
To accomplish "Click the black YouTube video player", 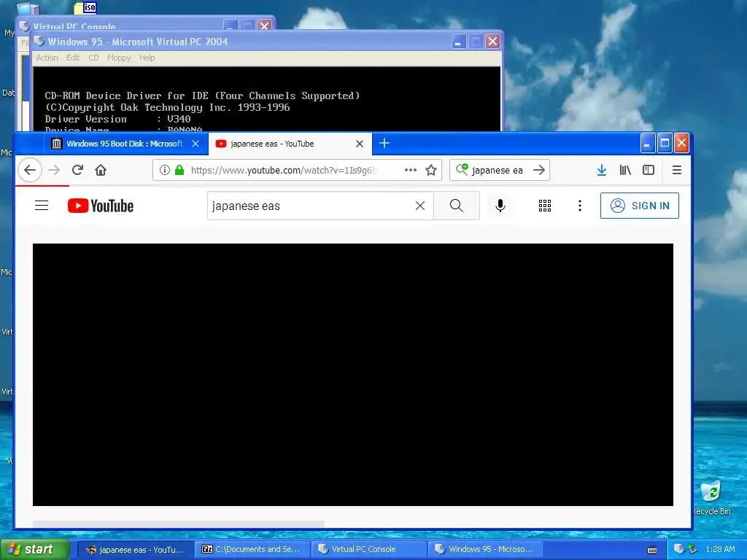I will (352, 374).
